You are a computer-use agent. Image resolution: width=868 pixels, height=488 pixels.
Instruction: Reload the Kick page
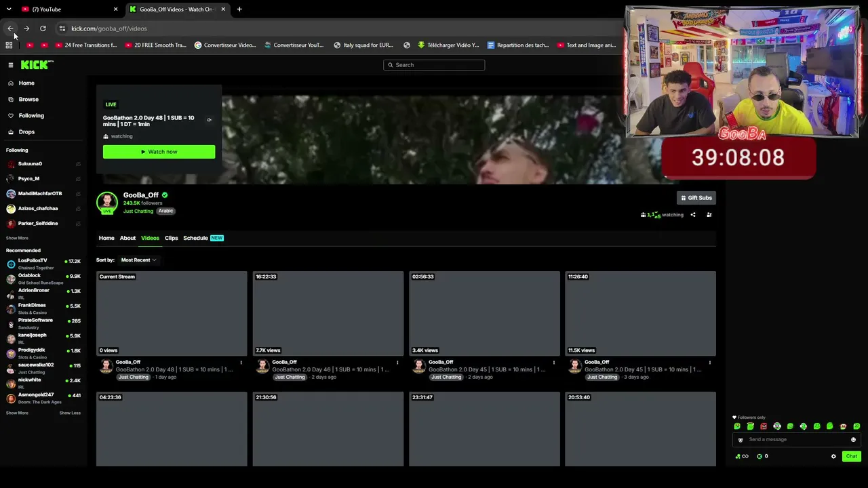43,28
